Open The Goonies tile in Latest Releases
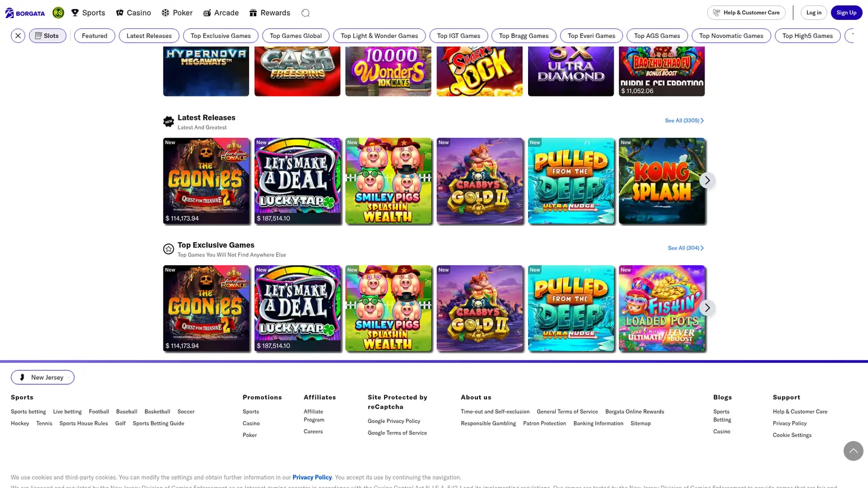This screenshot has height=488, width=868. click(x=206, y=181)
